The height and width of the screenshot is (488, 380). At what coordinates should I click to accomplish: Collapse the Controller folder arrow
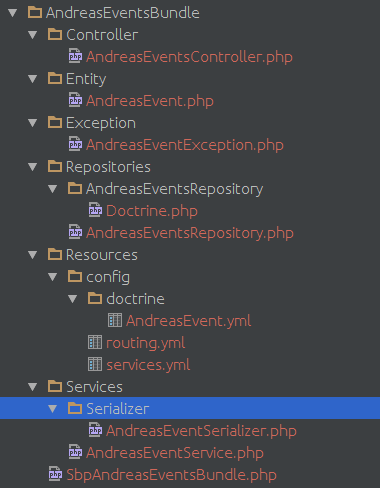click(33, 35)
